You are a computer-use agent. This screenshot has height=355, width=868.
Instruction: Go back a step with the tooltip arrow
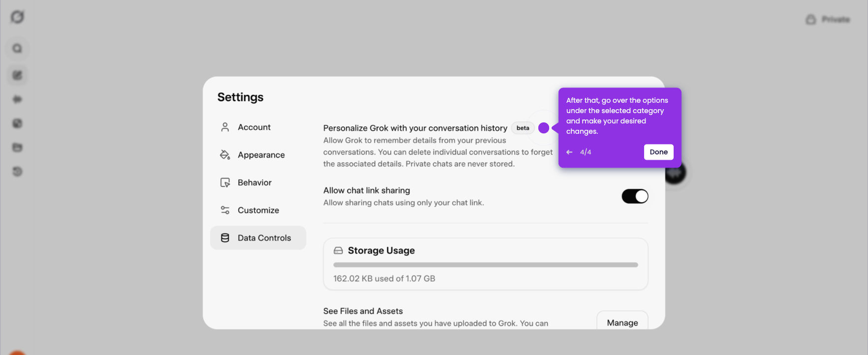coord(569,152)
